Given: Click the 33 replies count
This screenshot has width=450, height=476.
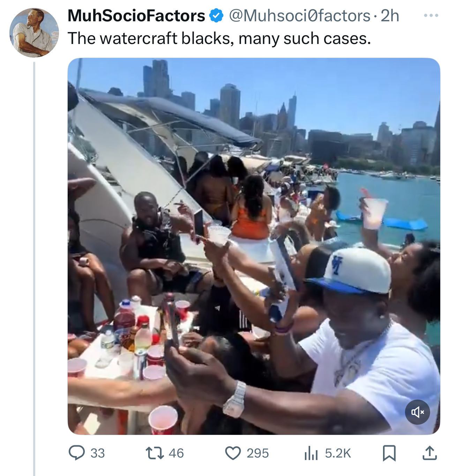Looking at the screenshot, I should tap(98, 453).
